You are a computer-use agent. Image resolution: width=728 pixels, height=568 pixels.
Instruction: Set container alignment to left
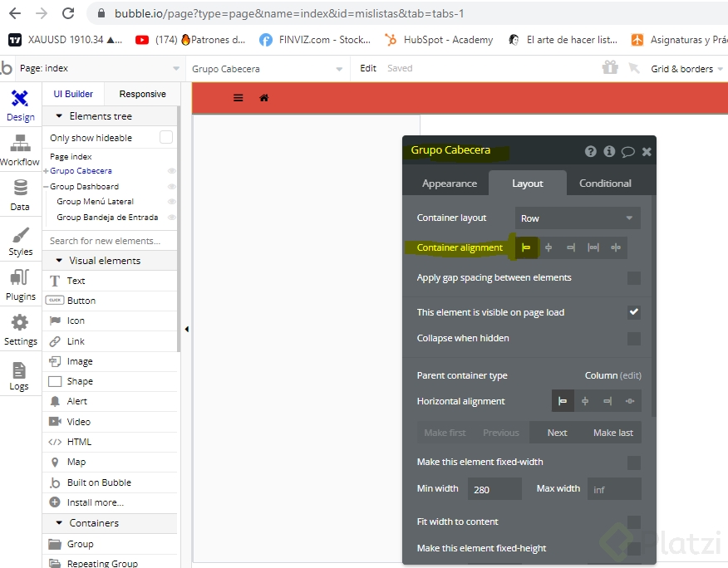[526, 247]
